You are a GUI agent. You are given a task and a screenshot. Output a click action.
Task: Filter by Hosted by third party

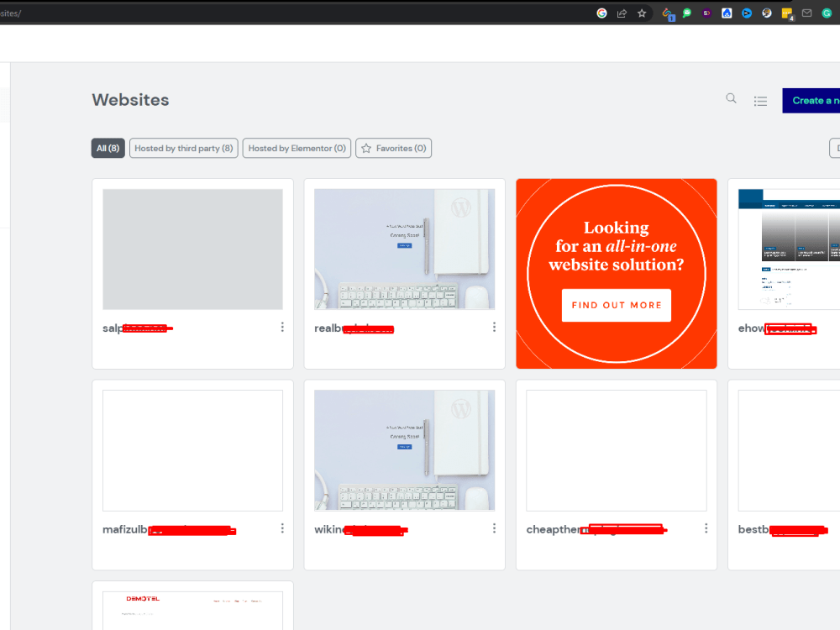pos(183,148)
